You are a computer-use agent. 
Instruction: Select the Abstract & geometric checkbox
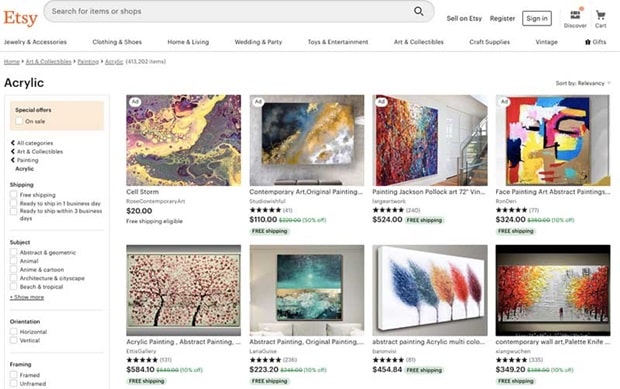[x=13, y=252]
